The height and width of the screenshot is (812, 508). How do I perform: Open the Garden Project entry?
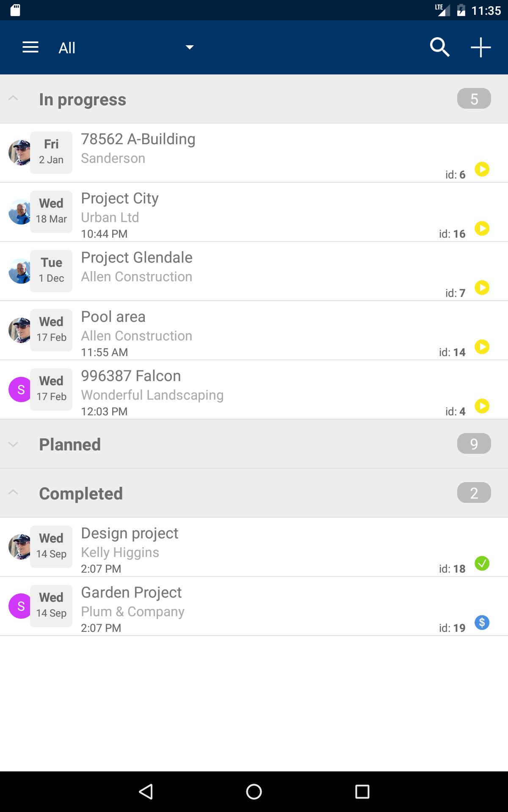pyautogui.click(x=254, y=606)
